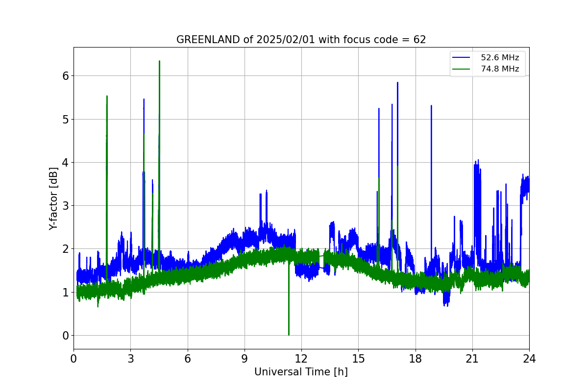This screenshot has height=392, width=588.
Task: Click x-axis tick label 15
Action: point(358,359)
